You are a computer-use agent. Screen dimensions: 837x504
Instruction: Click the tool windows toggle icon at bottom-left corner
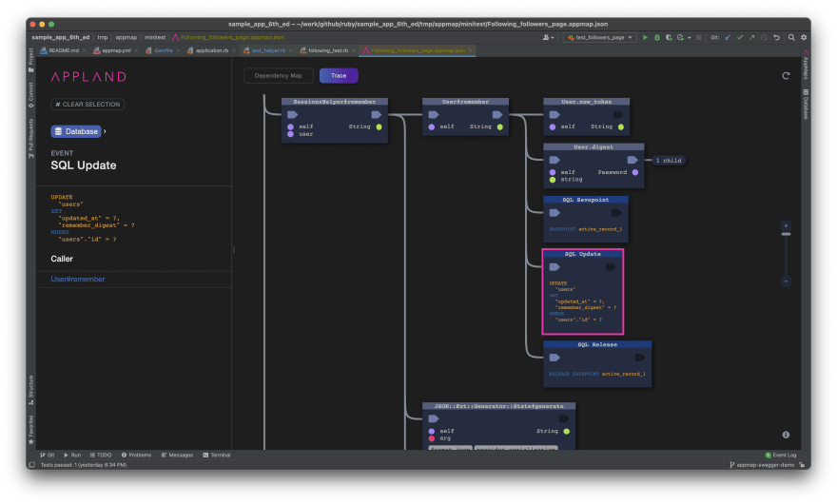tap(31, 464)
